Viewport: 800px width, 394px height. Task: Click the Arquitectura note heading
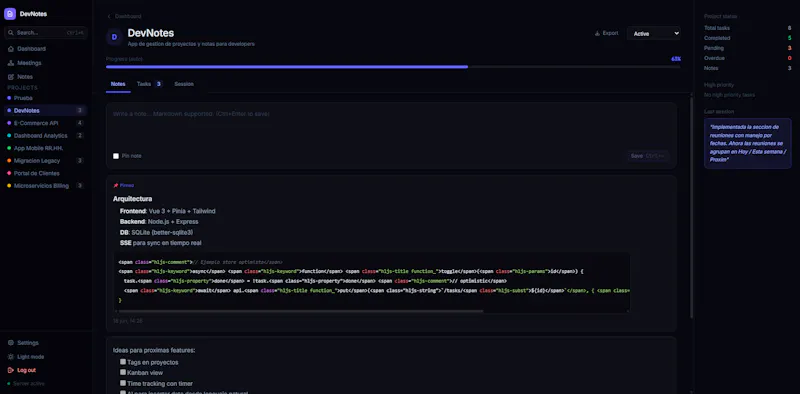[x=133, y=199]
